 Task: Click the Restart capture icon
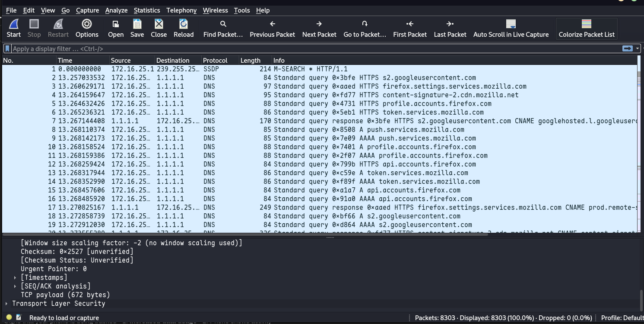[x=58, y=28]
